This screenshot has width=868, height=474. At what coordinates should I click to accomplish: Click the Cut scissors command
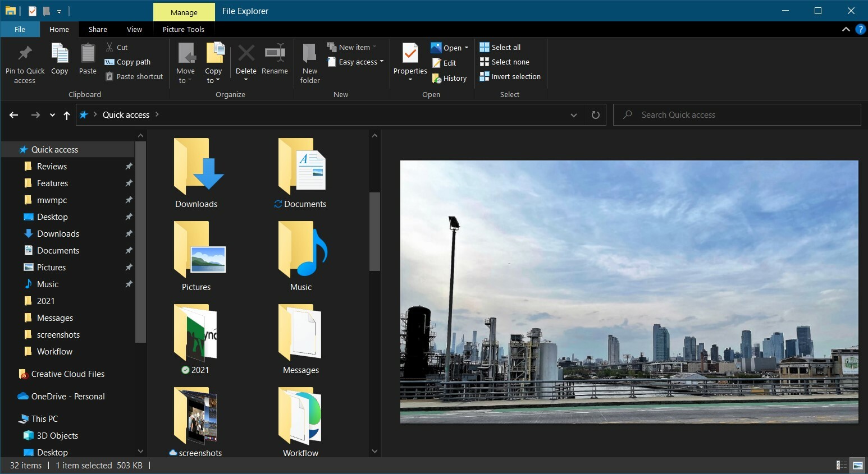pyautogui.click(x=117, y=48)
